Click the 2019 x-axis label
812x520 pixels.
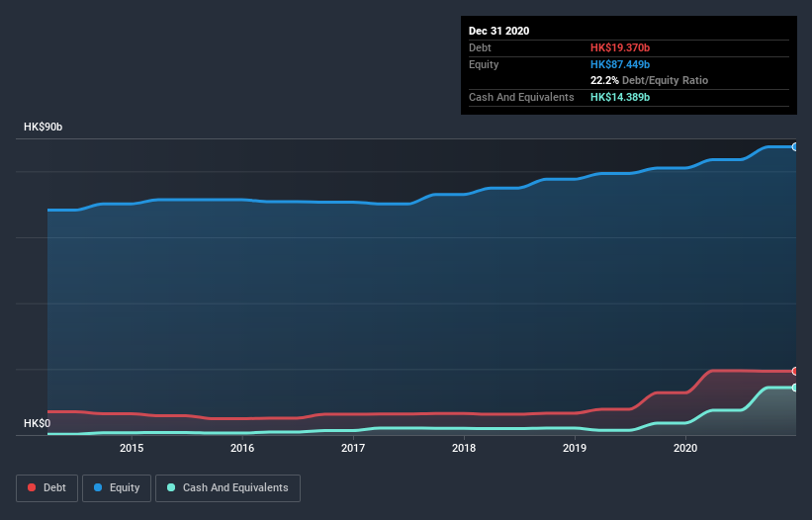(x=575, y=448)
